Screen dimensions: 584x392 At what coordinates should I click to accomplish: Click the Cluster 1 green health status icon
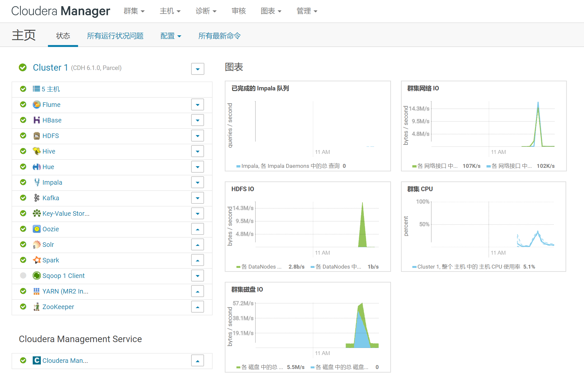(23, 67)
